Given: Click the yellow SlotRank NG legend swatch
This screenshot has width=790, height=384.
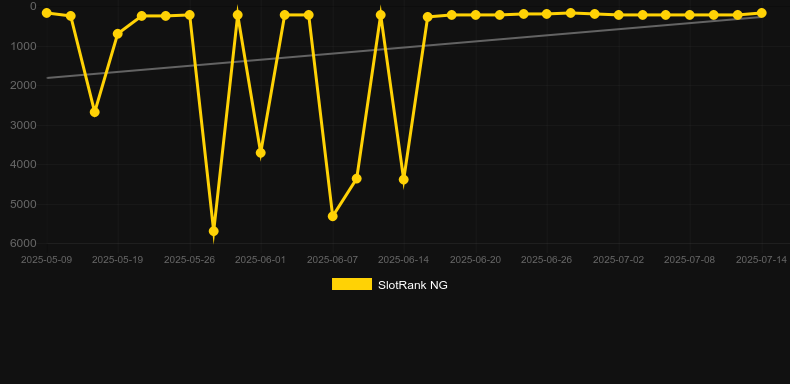Looking at the screenshot, I should pyautogui.click(x=352, y=284).
